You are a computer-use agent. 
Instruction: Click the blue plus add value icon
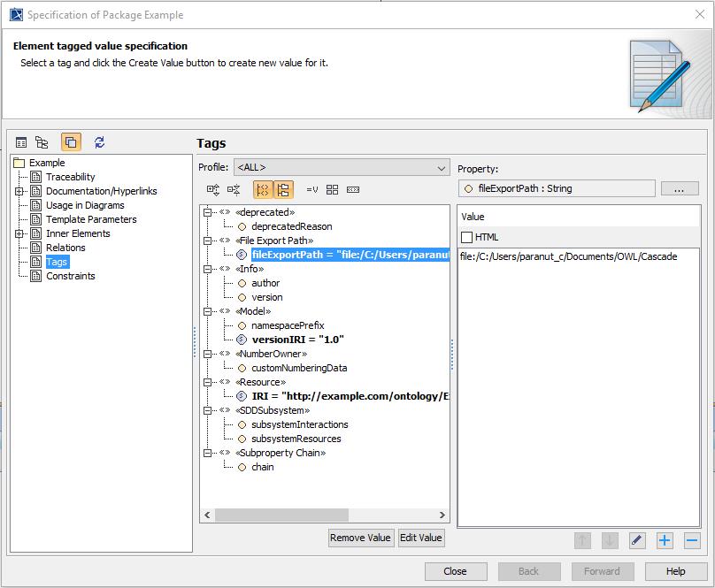point(665,540)
